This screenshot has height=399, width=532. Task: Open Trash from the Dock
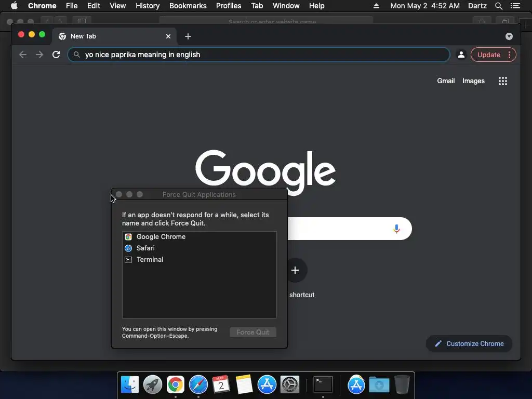(x=402, y=385)
